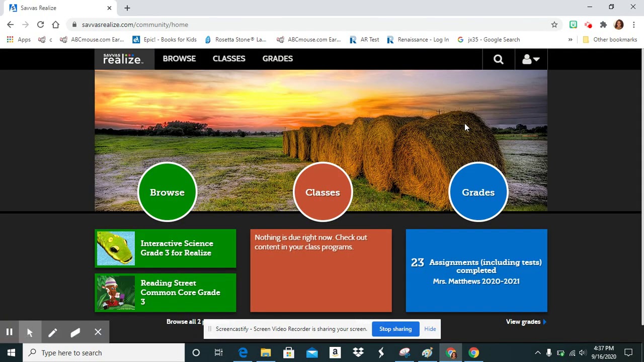Screen dimensions: 644x362
Task: Click the snake thumbnail for Interactive Science
Action: tap(116, 248)
